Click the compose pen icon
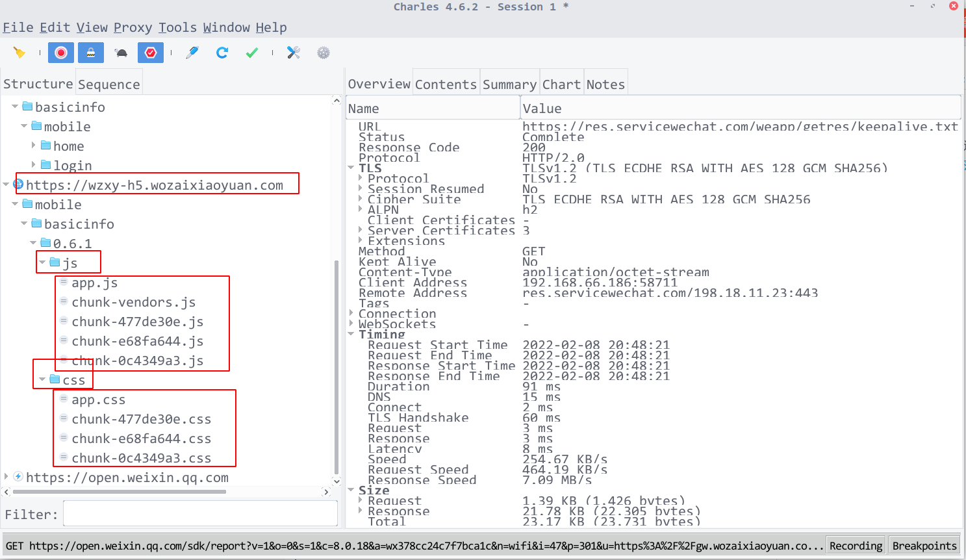Viewport: 966px width, 560px height. click(x=192, y=53)
